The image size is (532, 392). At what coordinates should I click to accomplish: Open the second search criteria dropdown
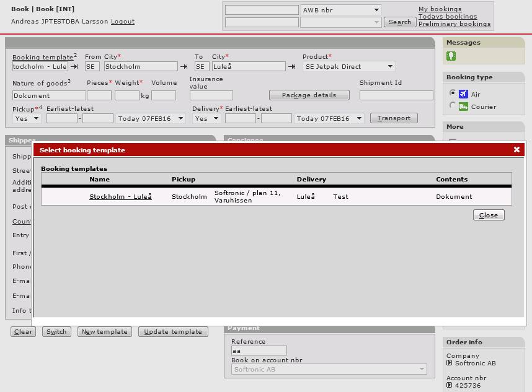click(x=340, y=22)
